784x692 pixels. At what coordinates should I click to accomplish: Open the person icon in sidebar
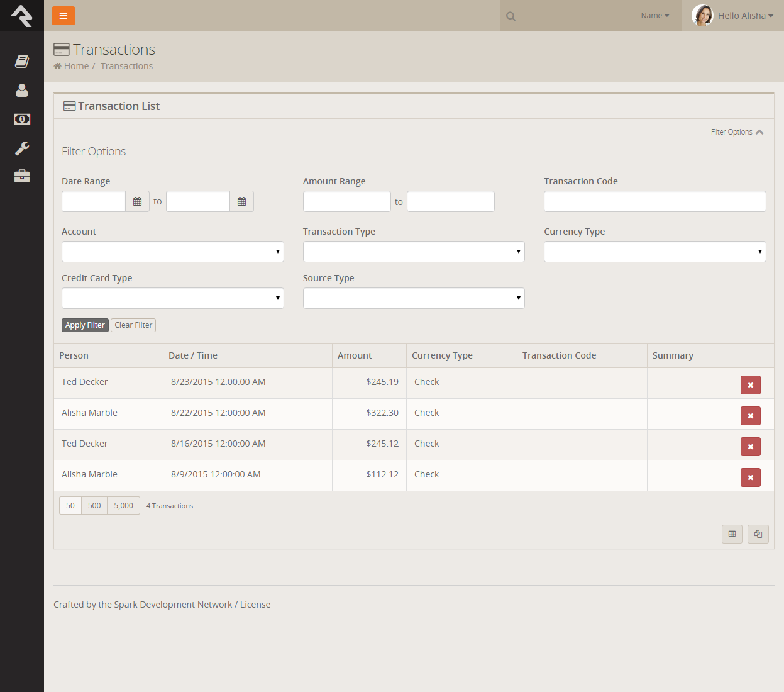point(22,91)
